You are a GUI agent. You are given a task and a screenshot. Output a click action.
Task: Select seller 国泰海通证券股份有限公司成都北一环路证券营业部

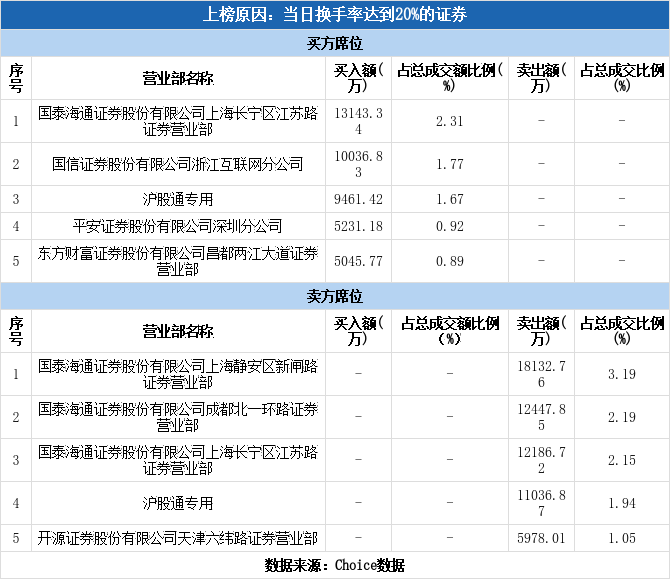click(178, 417)
